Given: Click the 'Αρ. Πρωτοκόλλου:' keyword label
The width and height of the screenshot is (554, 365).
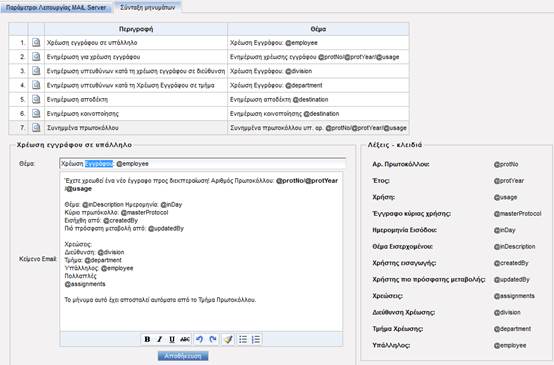Looking at the screenshot, I should pos(401,164).
